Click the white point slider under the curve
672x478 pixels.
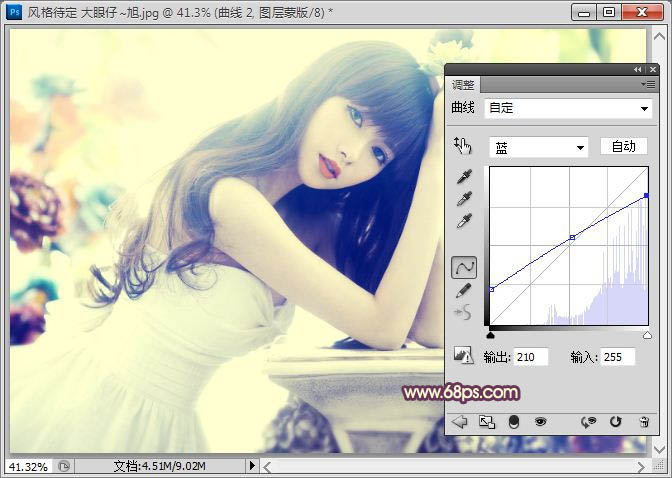coord(647,336)
